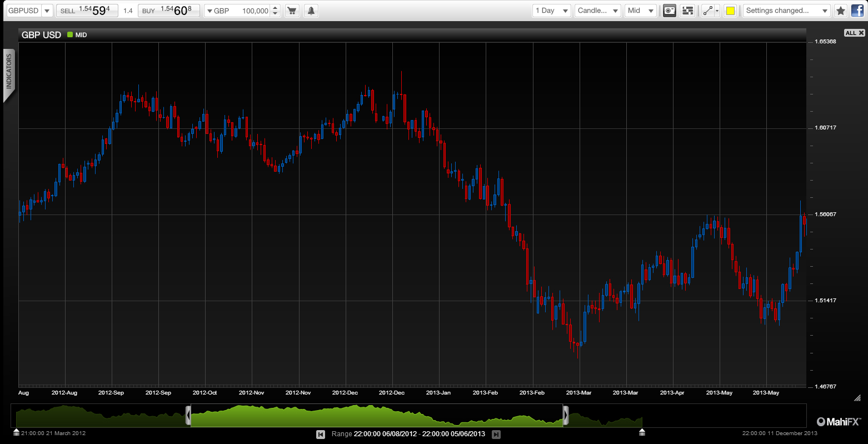868x444 pixels.
Task: Click the Range date text below chart
Action: [x=408, y=434]
